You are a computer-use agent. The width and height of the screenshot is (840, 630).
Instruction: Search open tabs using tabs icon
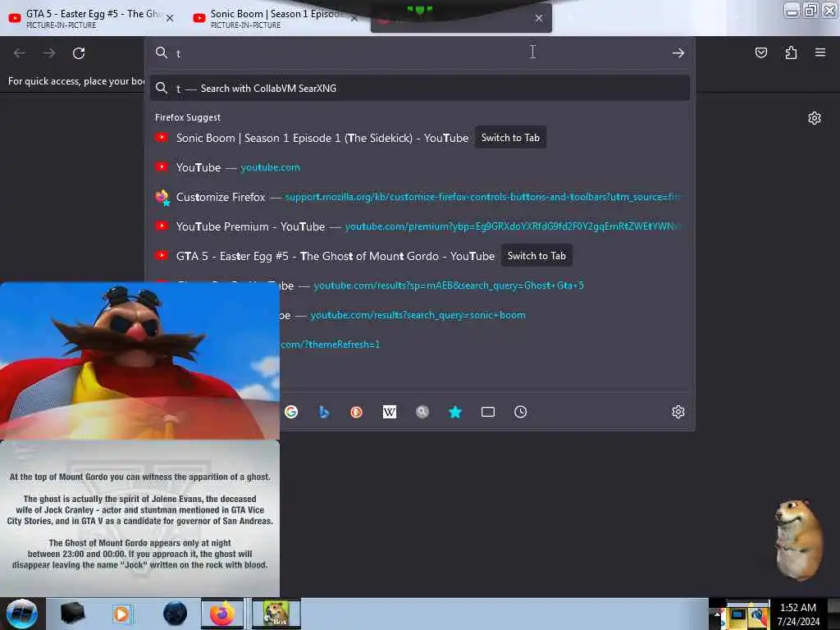pyautogui.click(x=488, y=412)
